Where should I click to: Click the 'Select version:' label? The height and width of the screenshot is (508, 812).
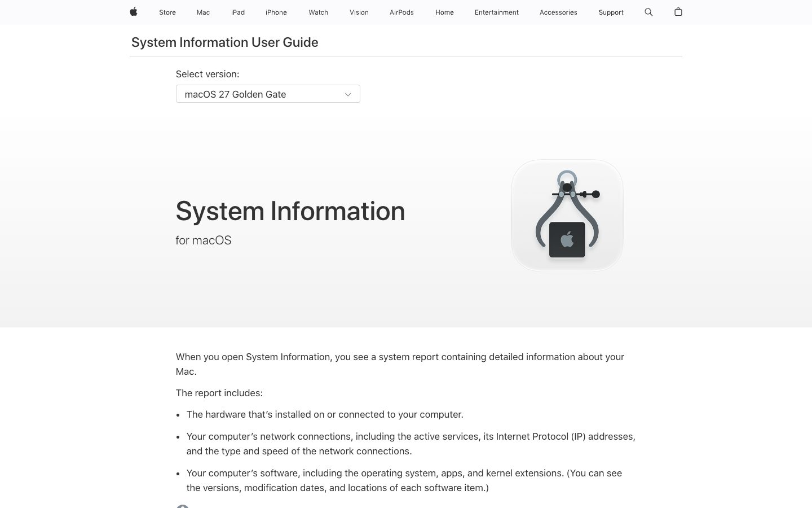point(208,74)
